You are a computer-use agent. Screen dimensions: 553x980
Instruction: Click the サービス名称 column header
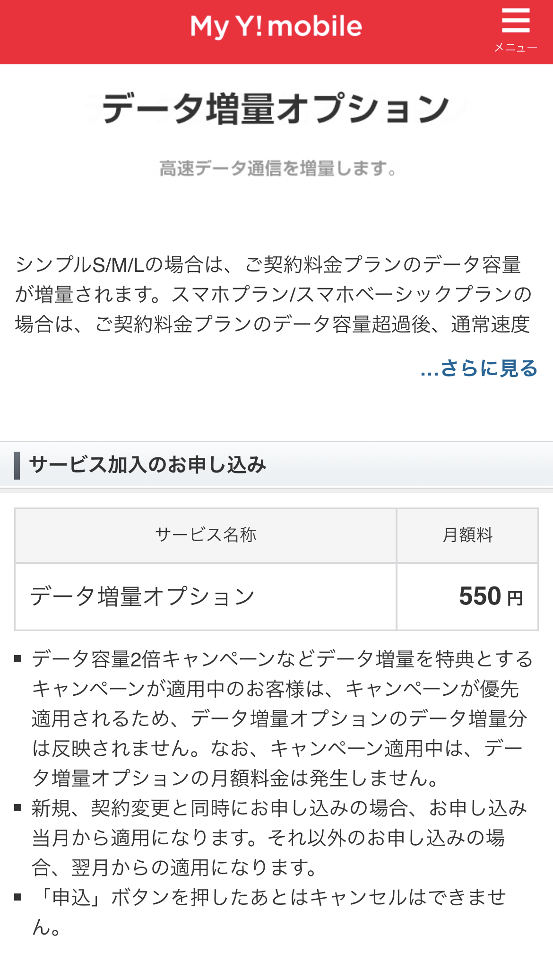[x=206, y=535]
